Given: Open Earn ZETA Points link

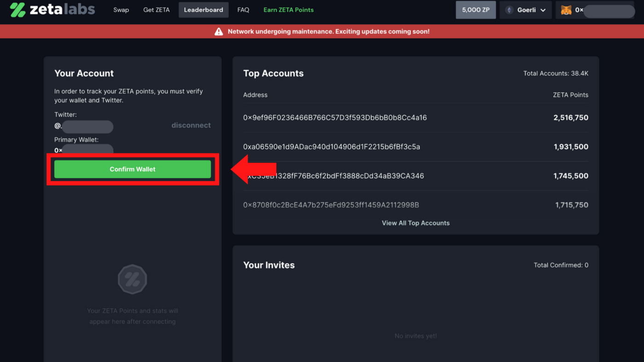Looking at the screenshot, I should point(288,10).
